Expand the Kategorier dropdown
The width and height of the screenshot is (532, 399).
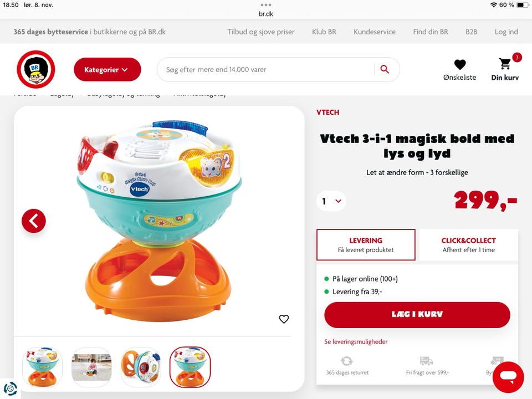107,70
